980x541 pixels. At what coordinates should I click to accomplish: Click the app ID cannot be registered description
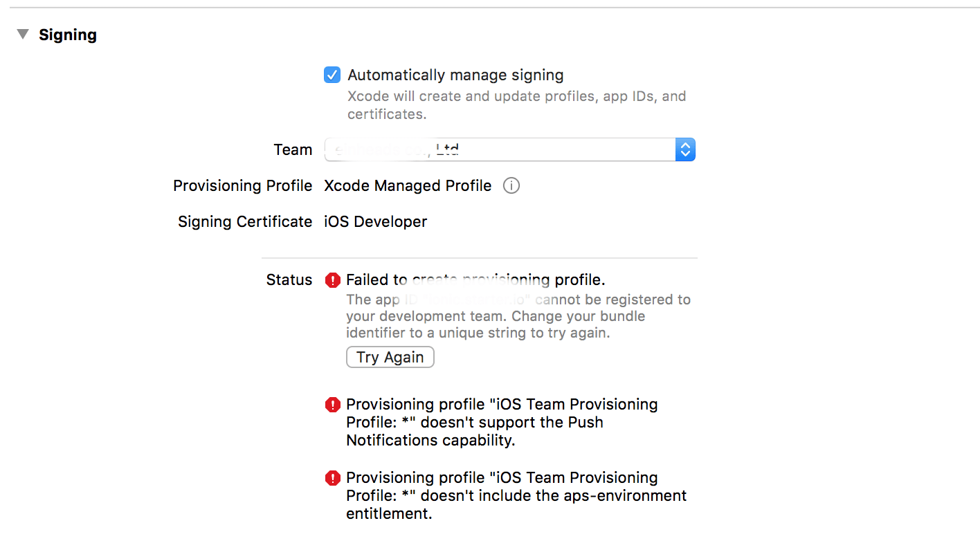[x=518, y=316]
